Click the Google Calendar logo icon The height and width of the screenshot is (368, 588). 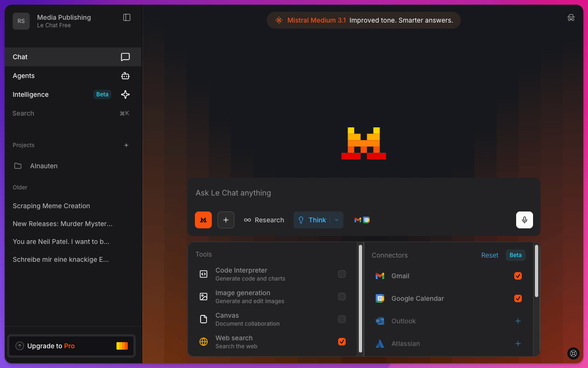point(380,298)
